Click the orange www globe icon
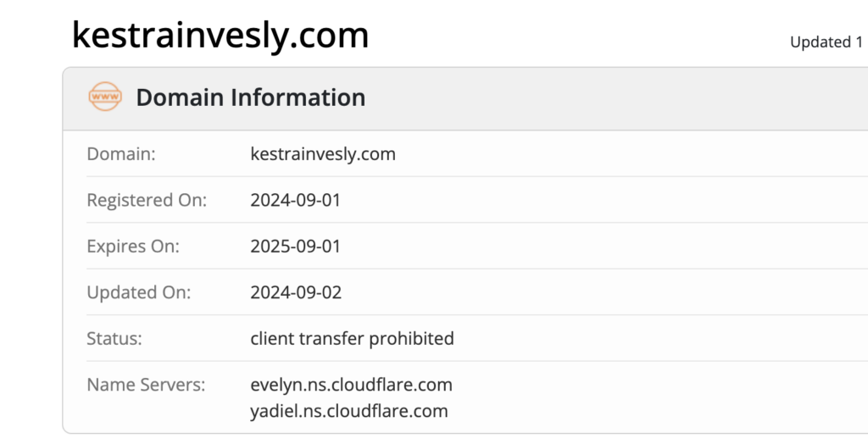The width and height of the screenshot is (868, 444). coord(105,97)
